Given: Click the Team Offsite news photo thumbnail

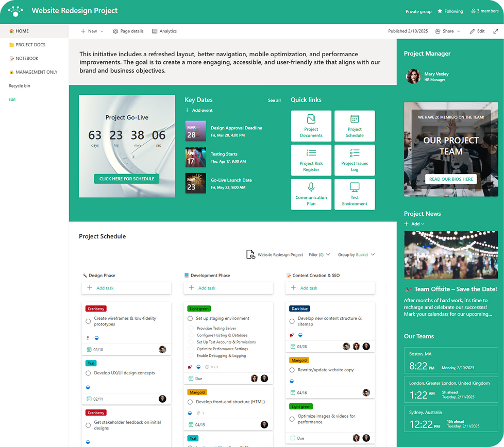Looking at the screenshot, I should click(451, 254).
